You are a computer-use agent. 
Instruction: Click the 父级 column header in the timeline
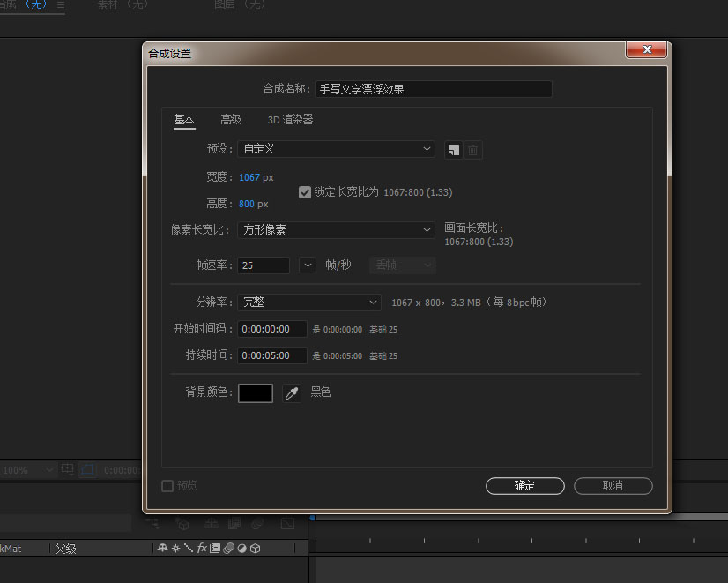(65, 549)
